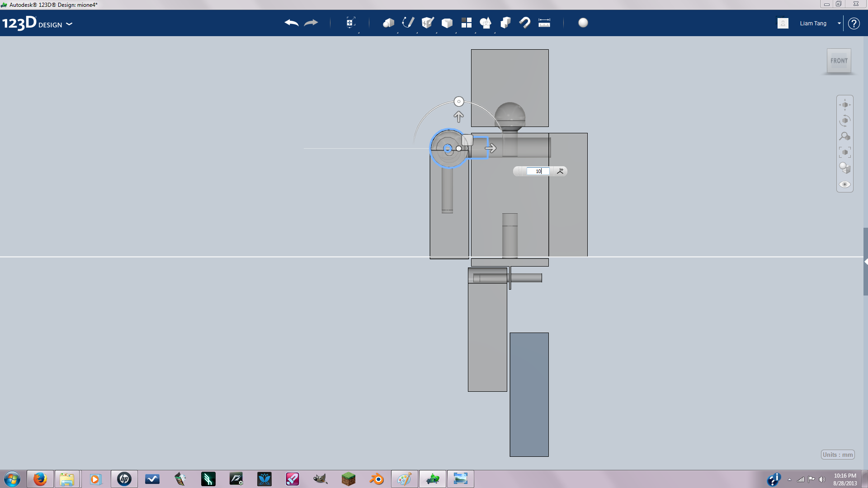Open the Primitives menu
The image size is (868, 488).
point(389,23)
